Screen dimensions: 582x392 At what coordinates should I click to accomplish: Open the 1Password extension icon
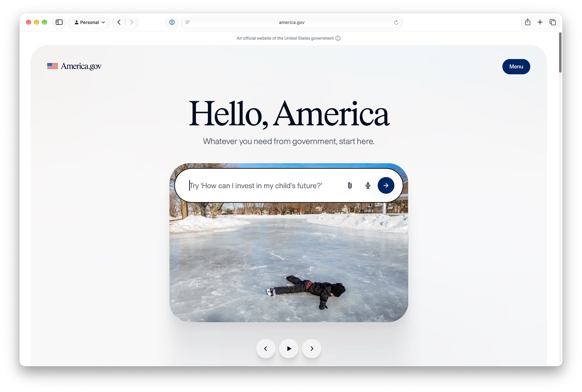[x=172, y=22]
